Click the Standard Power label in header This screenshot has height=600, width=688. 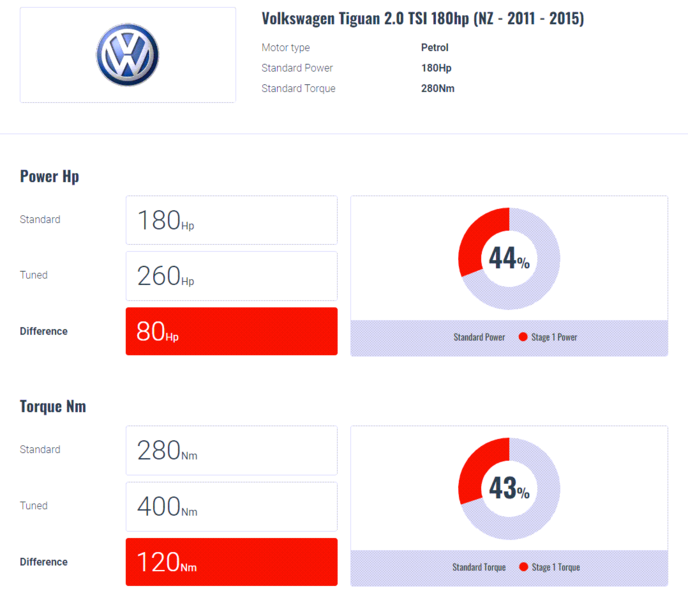(297, 68)
